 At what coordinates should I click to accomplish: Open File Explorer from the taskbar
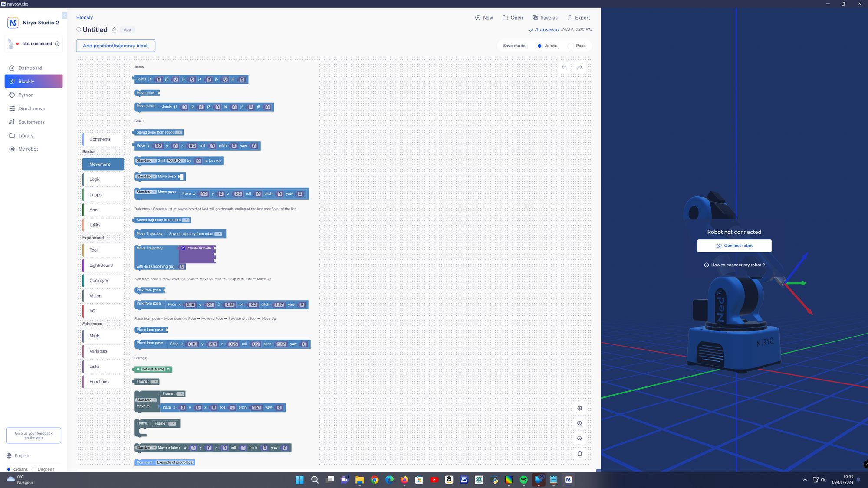pyautogui.click(x=359, y=480)
